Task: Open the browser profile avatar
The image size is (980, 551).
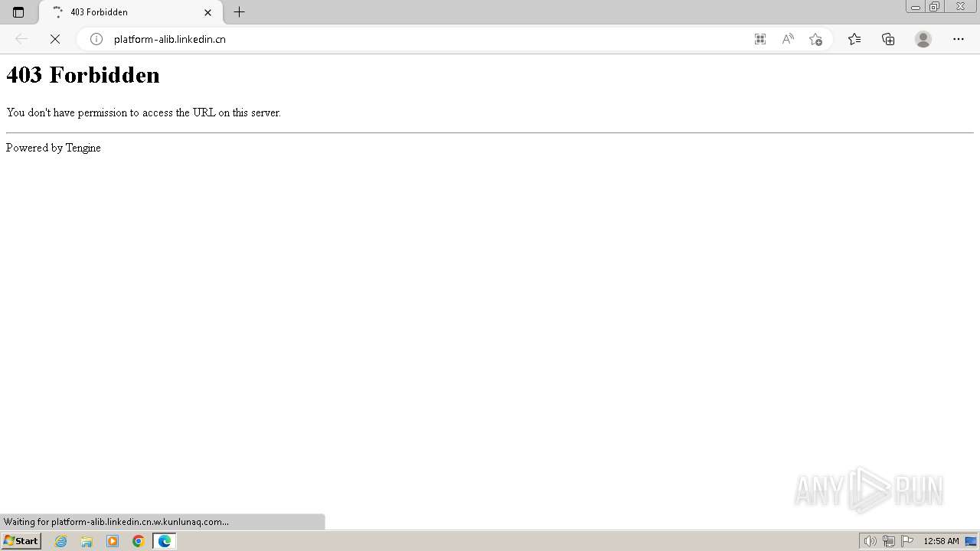Action: [x=923, y=39]
